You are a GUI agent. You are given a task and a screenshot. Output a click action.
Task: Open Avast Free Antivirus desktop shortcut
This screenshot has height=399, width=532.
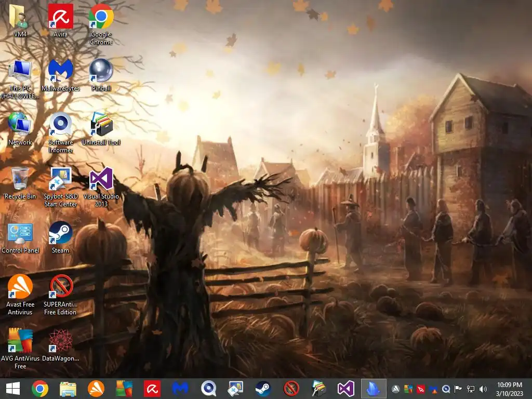[x=20, y=295]
